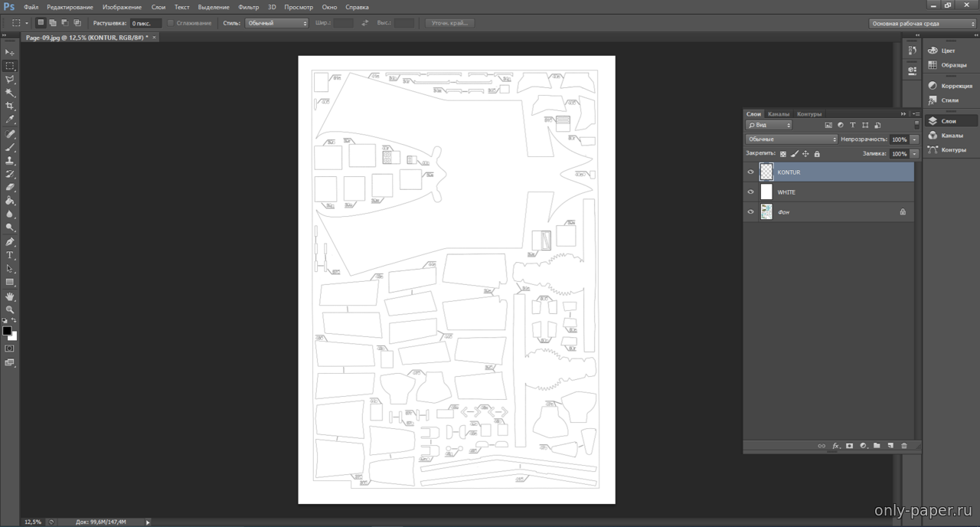Pick the Eyedropper tool
The height and width of the screenshot is (527, 980).
click(10, 119)
